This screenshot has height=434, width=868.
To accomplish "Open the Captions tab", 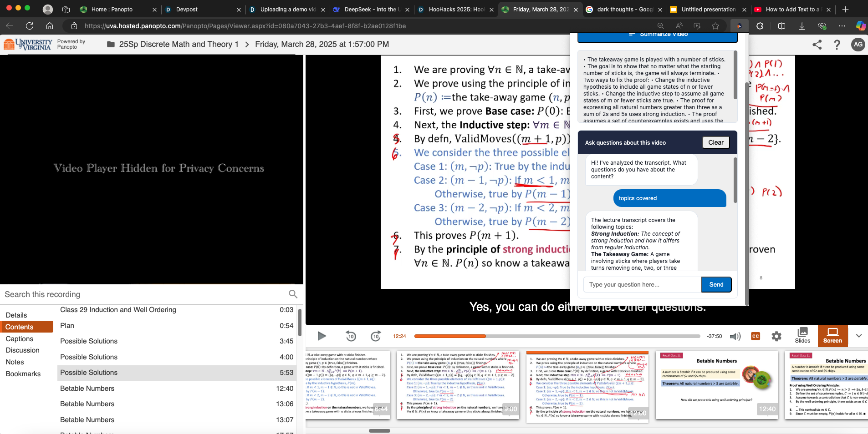I will tap(20, 339).
